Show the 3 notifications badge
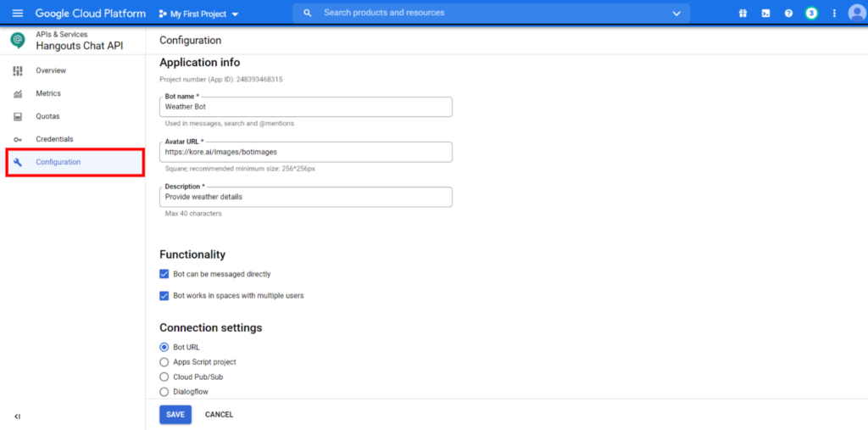Screen dimensions: 868x430 811,14
